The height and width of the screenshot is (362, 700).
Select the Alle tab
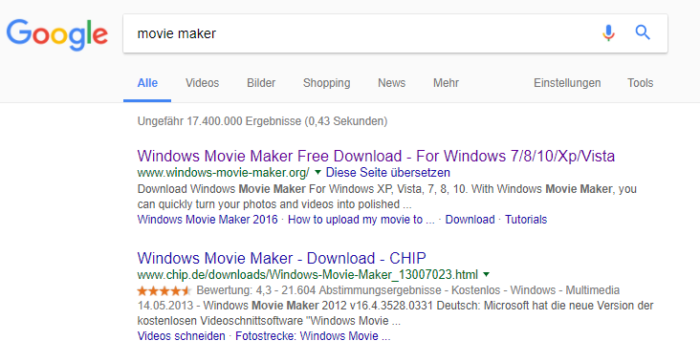coord(147,83)
